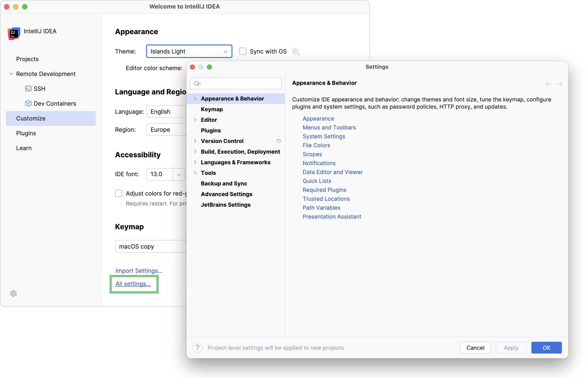Open the IDE font size dropdown arrow
The image size is (588, 378).
point(179,175)
